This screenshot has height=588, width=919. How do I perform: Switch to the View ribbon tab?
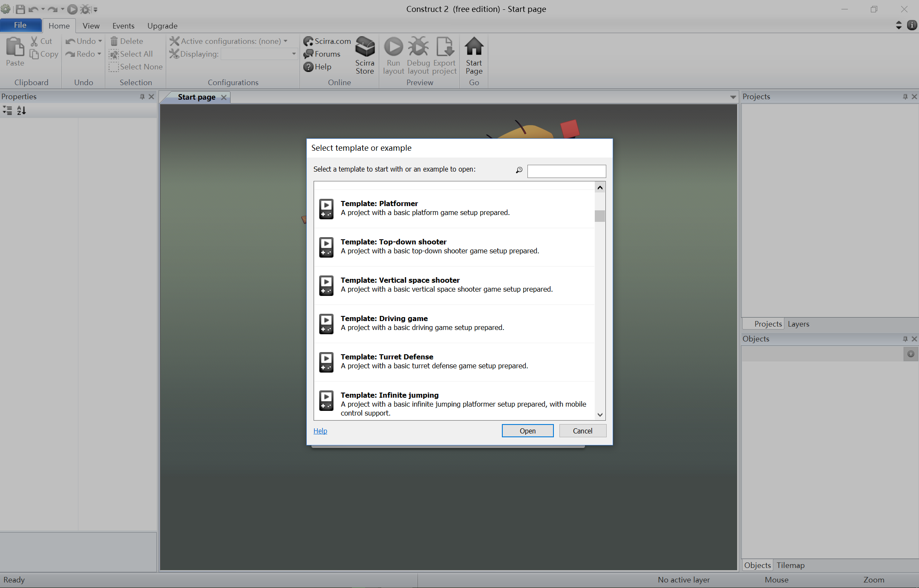pos(91,26)
